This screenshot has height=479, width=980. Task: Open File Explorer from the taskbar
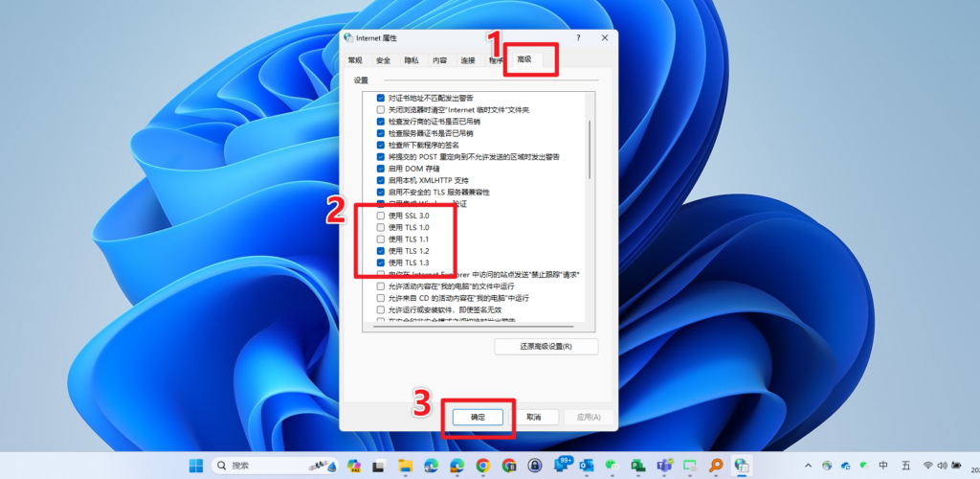(x=406, y=466)
